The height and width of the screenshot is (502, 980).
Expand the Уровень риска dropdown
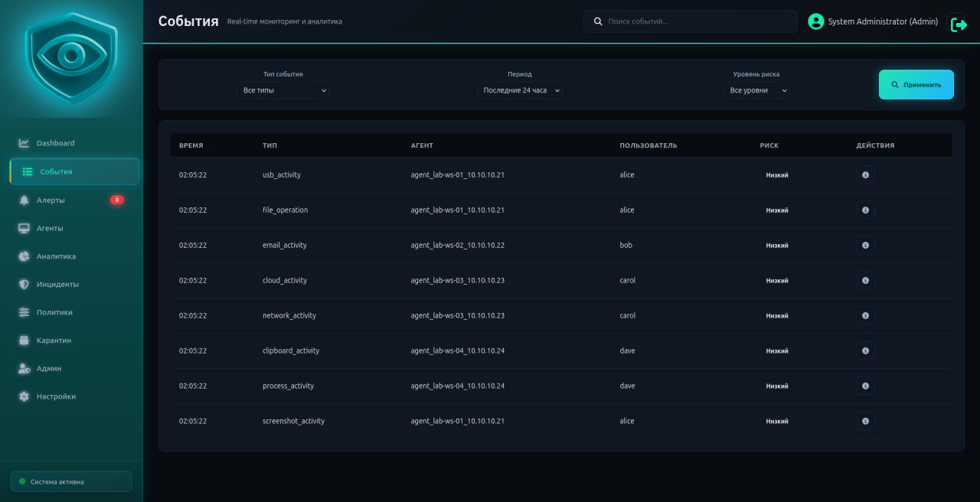756,90
